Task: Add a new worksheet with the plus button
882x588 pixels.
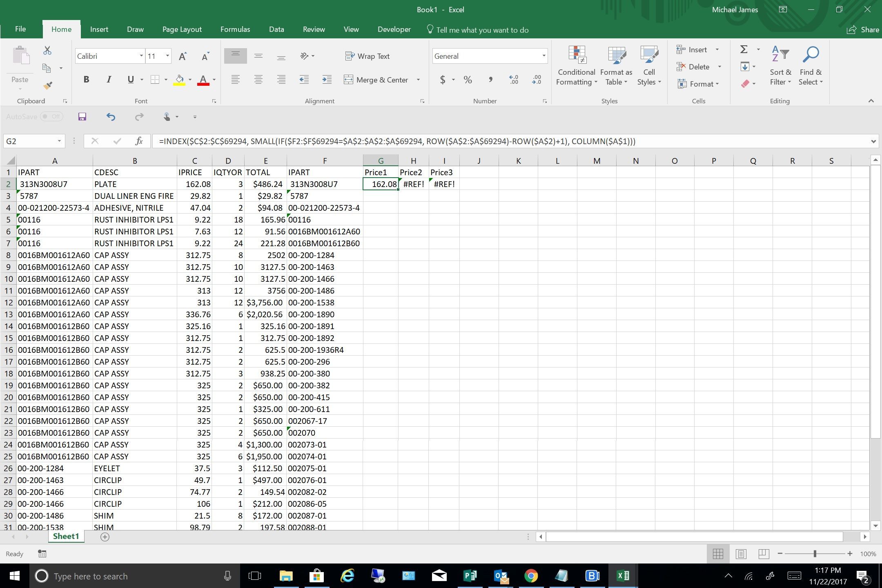Action: [x=105, y=537]
